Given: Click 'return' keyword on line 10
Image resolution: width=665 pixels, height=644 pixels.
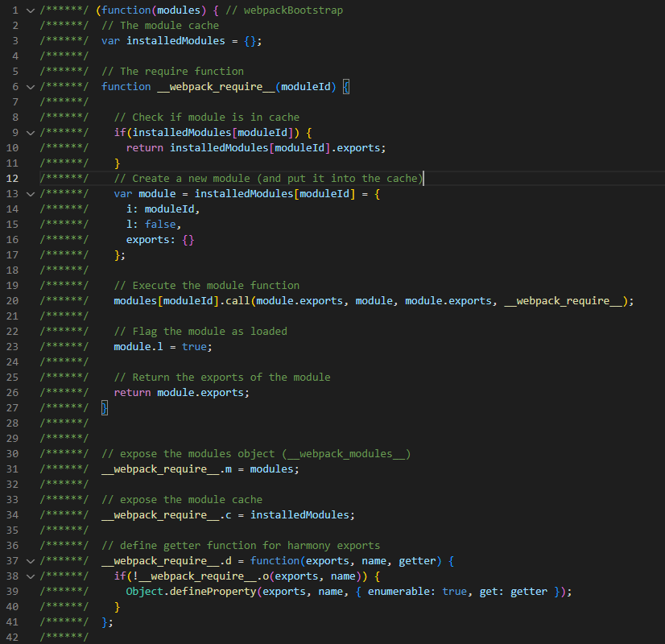Looking at the screenshot, I should (145, 148).
